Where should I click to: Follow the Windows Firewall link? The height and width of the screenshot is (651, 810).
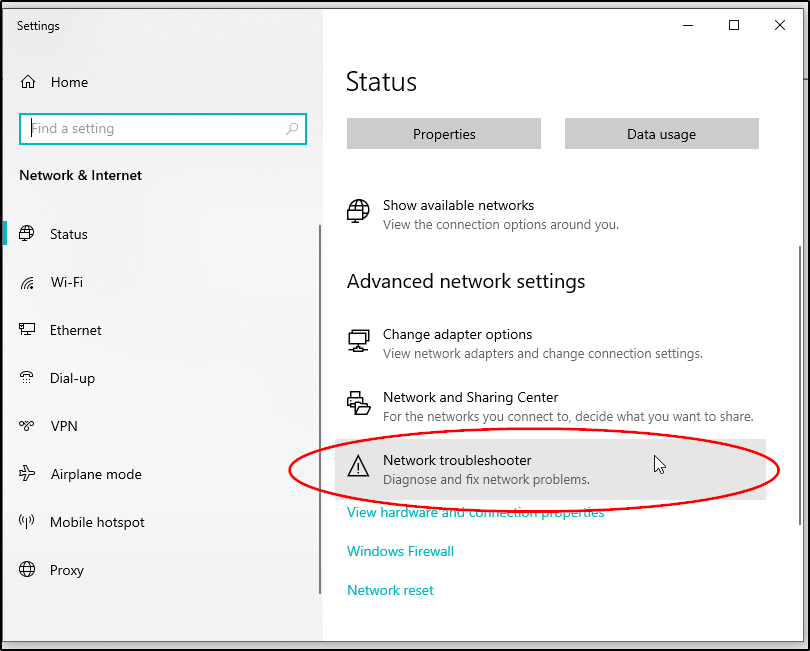click(x=400, y=551)
